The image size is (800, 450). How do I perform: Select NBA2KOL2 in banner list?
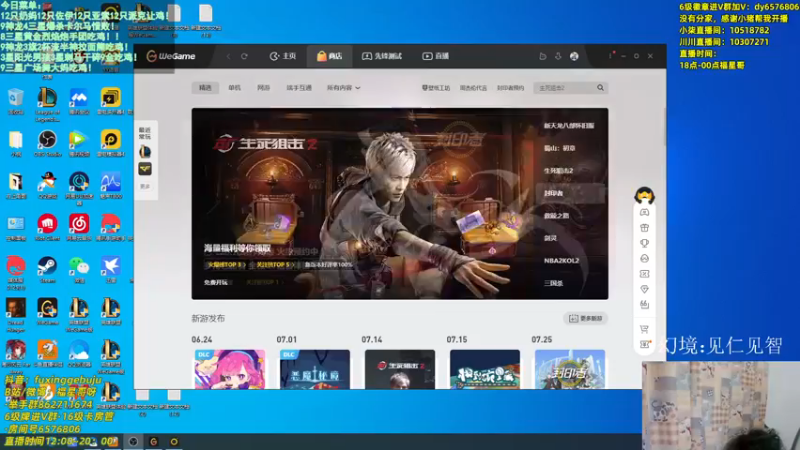tap(561, 260)
